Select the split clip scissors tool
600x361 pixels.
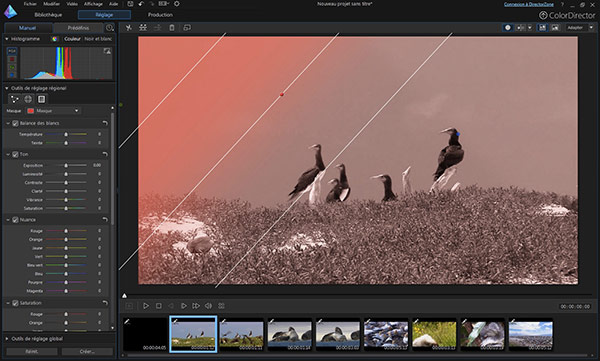[x=129, y=28]
